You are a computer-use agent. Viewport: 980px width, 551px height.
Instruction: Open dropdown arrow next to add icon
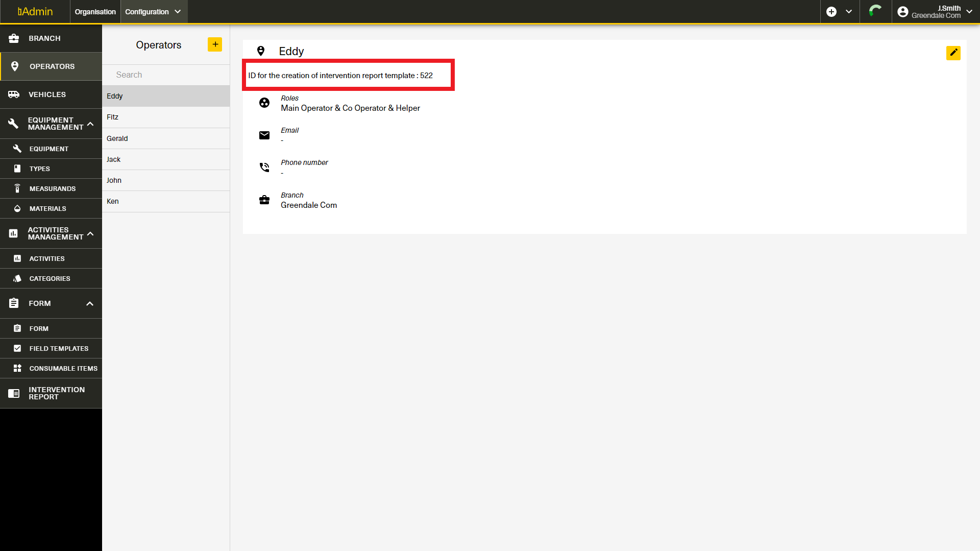click(x=849, y=12)
